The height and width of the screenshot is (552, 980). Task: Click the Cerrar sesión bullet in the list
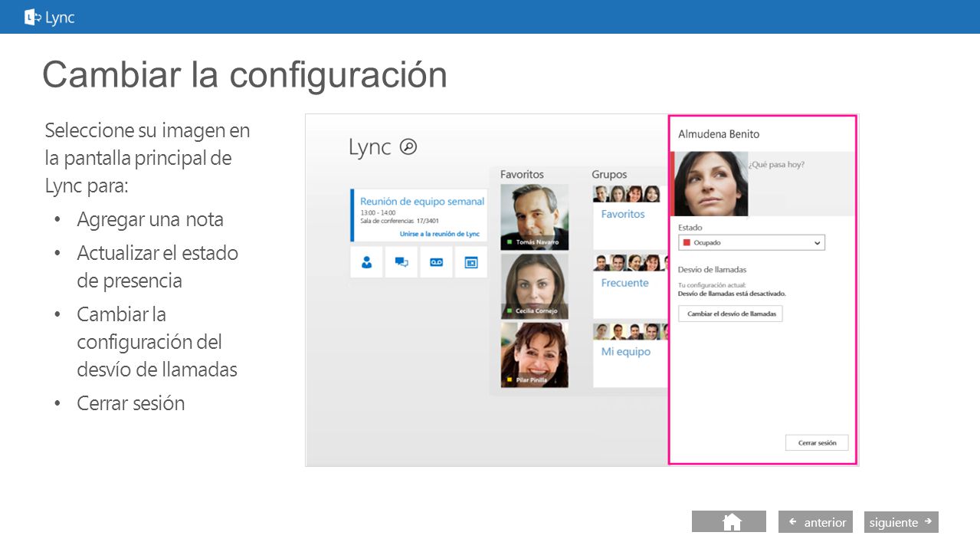click(131, 403)
